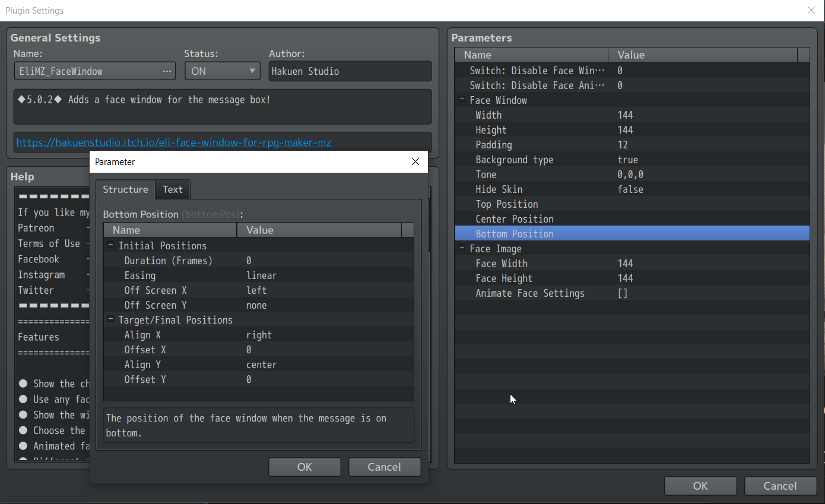
Task: Switch to the Structure tab
Action: (x=125, y=189)
